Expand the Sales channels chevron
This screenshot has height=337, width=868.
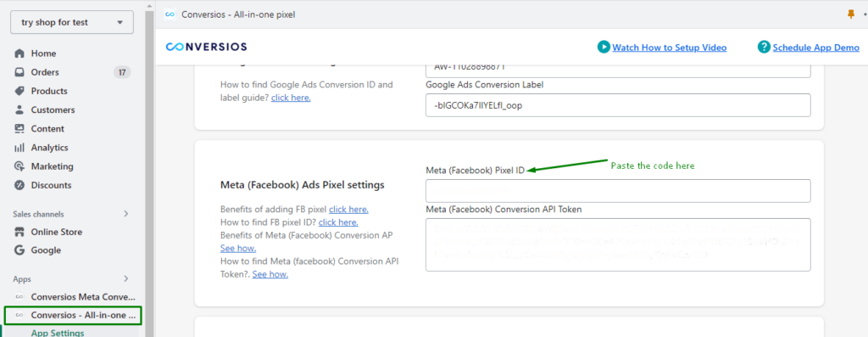click(x=125, y=214)
